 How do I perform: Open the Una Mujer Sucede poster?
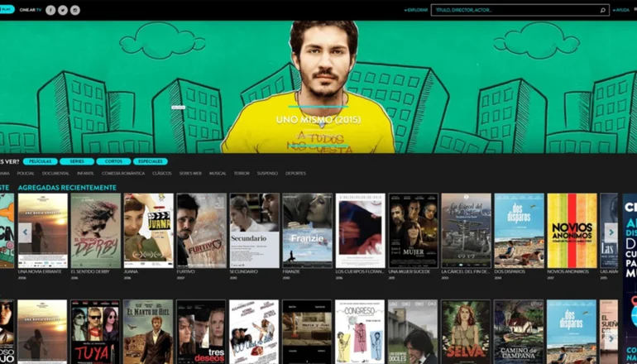(413, 230)
